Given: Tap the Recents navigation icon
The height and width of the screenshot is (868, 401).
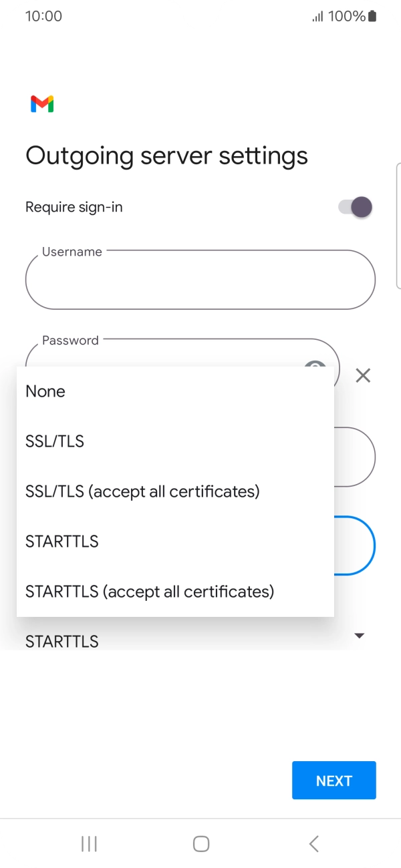Looking at the screenshot, I should [x=88, y=843].
